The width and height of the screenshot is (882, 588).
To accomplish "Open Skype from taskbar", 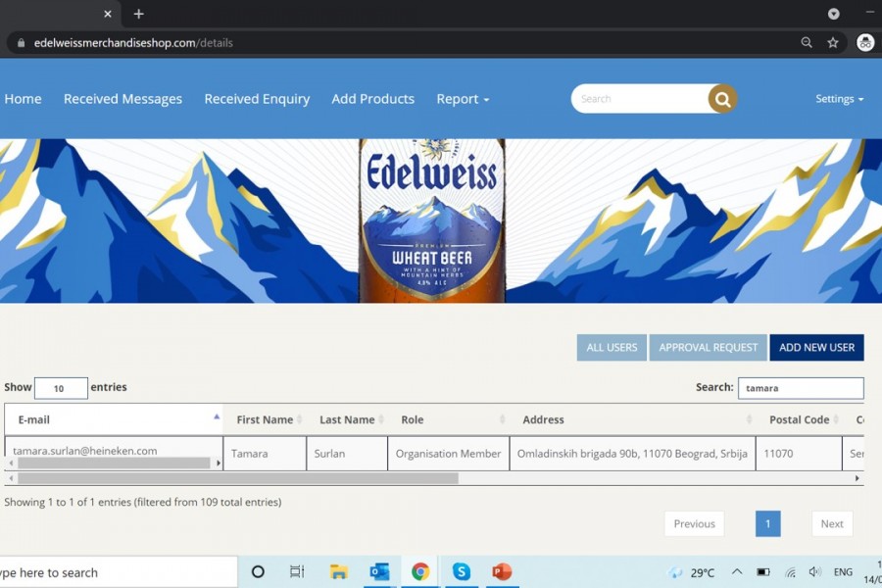I will 462,572.
